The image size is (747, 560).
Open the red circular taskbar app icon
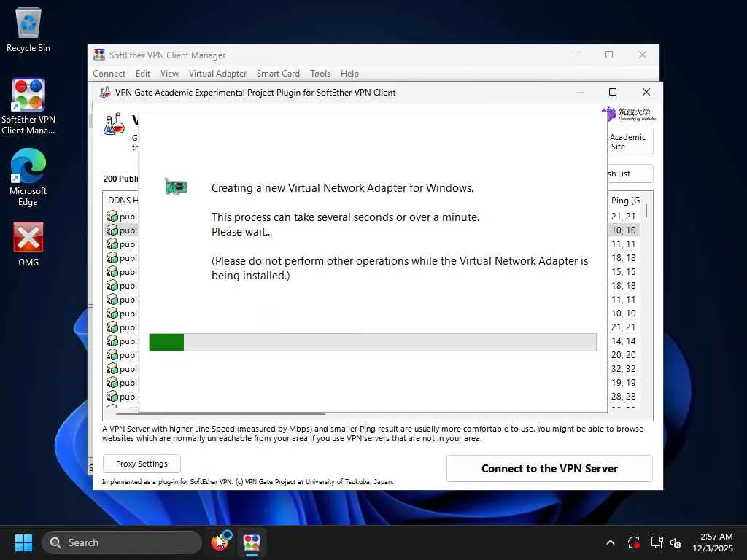[220, 542]
